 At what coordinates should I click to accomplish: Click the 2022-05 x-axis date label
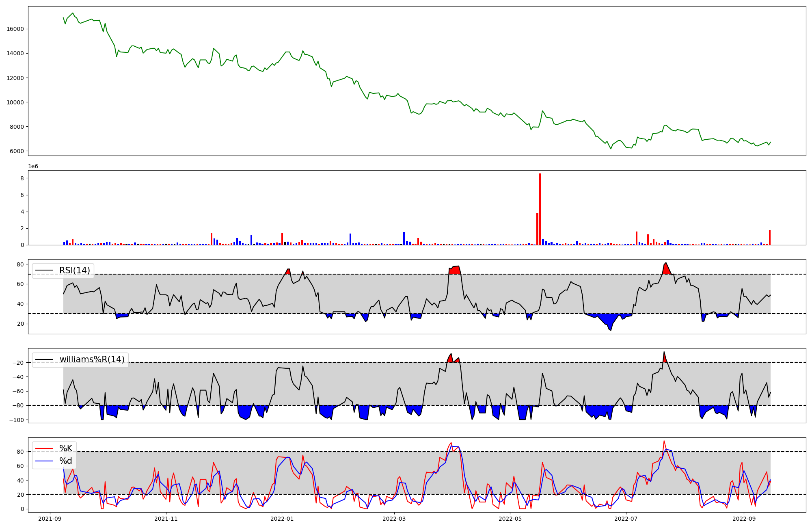click(x=510, y=519)
